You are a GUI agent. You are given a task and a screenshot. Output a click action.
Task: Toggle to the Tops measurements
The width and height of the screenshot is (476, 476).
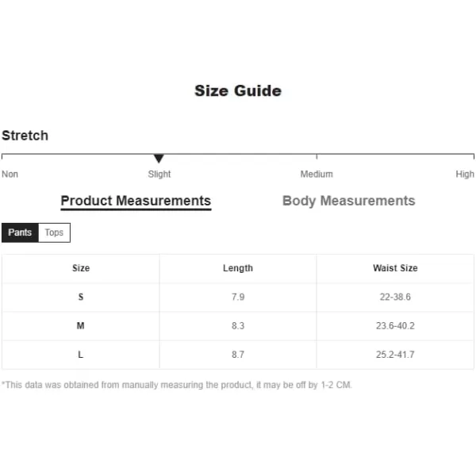point(54,232)
